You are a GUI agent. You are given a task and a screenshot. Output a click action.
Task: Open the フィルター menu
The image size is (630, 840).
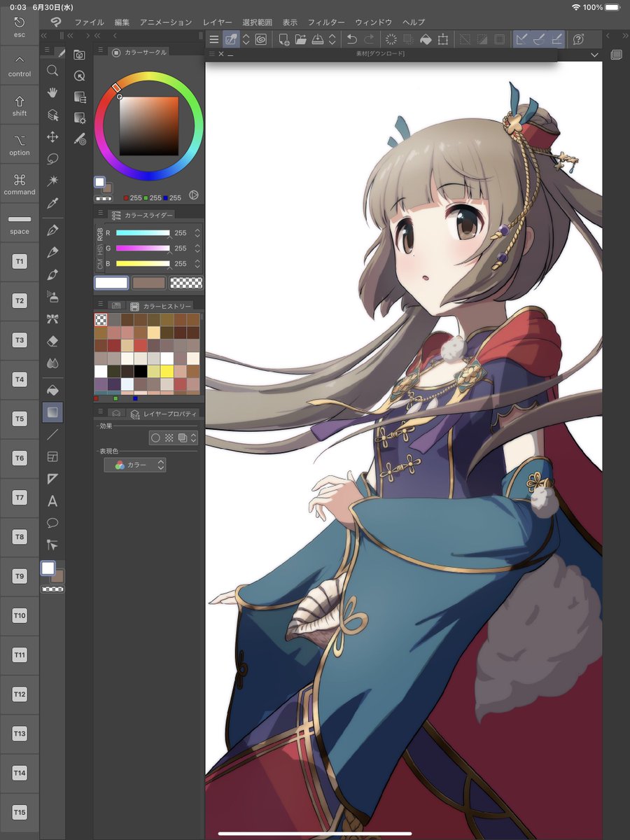(325, 22)
